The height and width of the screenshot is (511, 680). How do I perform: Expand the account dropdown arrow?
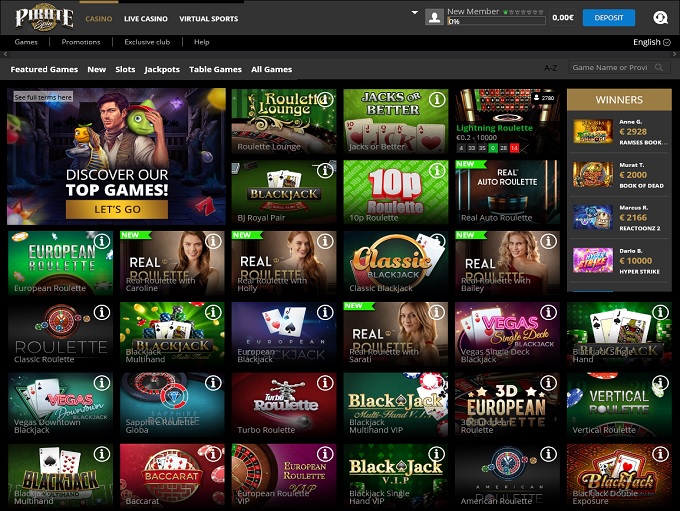[x=415, y=13]
